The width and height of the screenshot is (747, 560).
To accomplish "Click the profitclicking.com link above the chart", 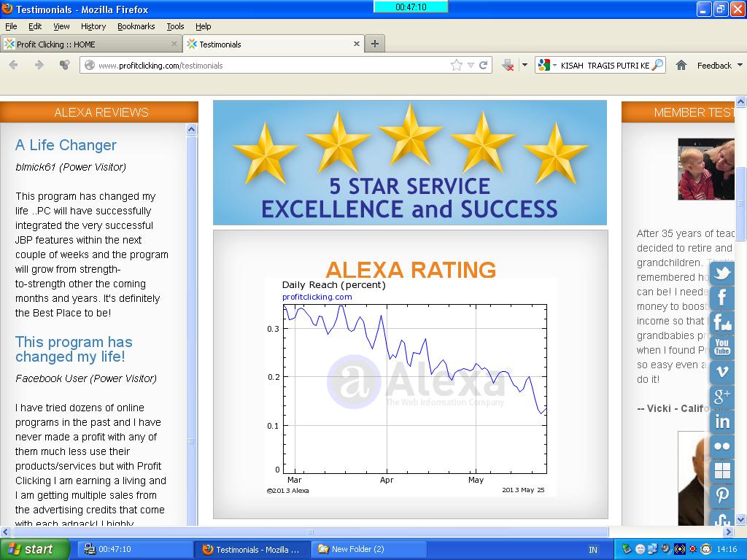I will tap(317, 297).
